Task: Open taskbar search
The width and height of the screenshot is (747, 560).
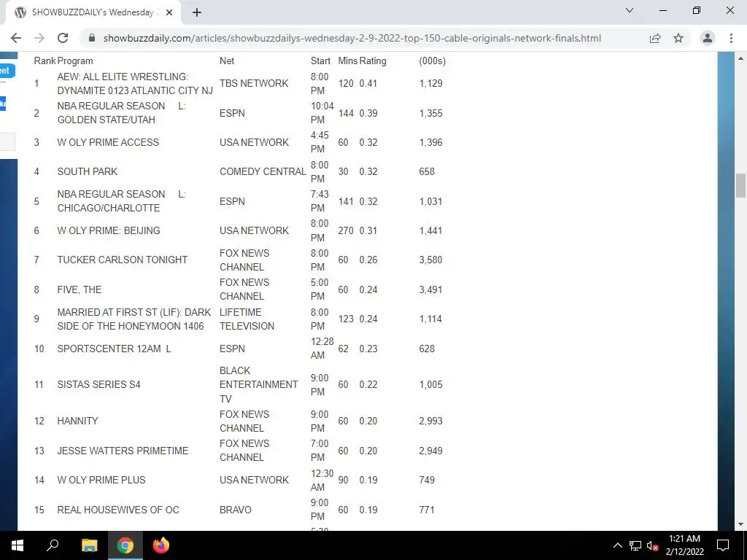Action: click(x=53, y=545)
